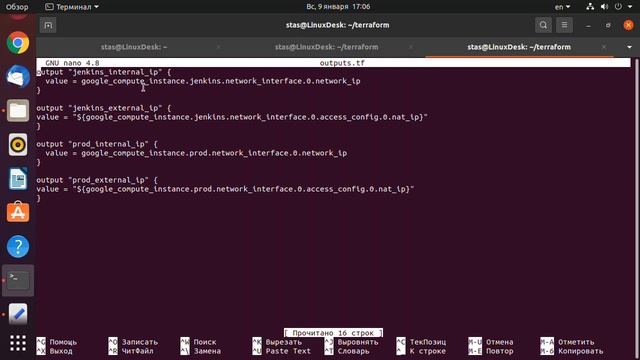Click the prod nat_ip value line
The width and height of the screenshot is (640, 360).
pos(225,189)
